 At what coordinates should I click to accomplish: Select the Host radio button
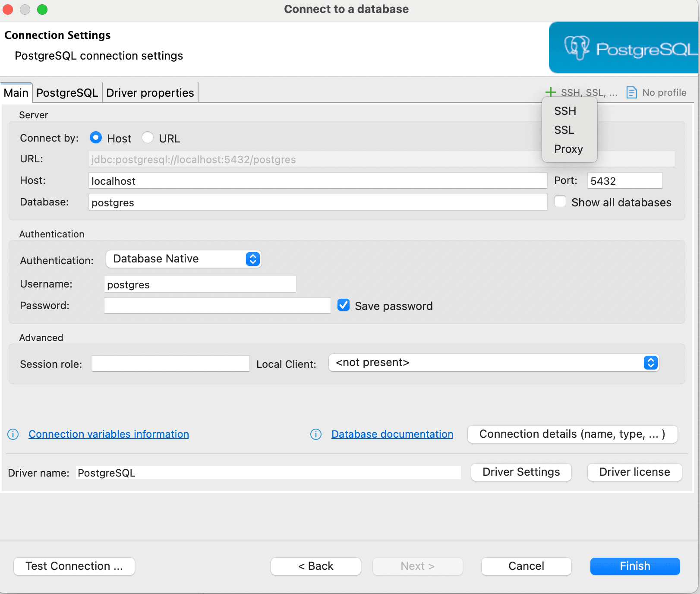tap(96, 138)
